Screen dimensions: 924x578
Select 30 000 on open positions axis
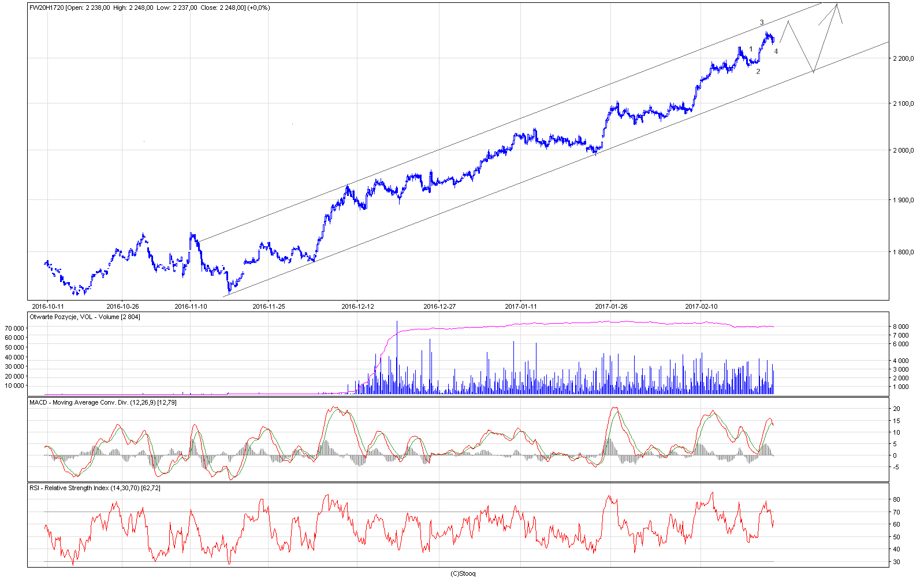(14, 366)
